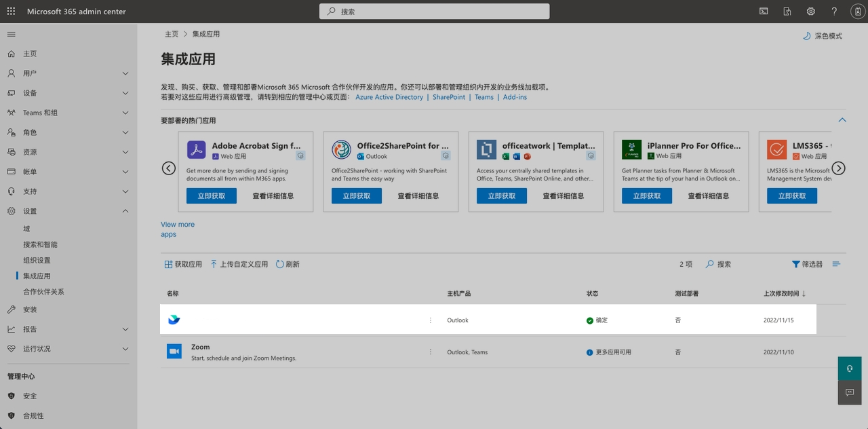868x429 pixels.
Task: Expand the 报告 navigation section
Action: click(x=125, y=329)
